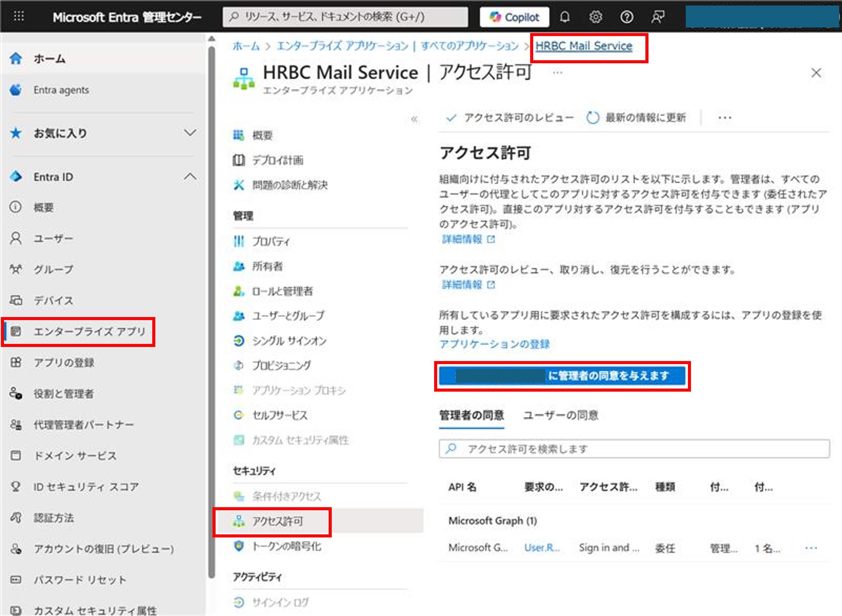Screen dimensions: 842x616
Task: Open the アプリケーションの登録 link
Action: click(494, 344)
